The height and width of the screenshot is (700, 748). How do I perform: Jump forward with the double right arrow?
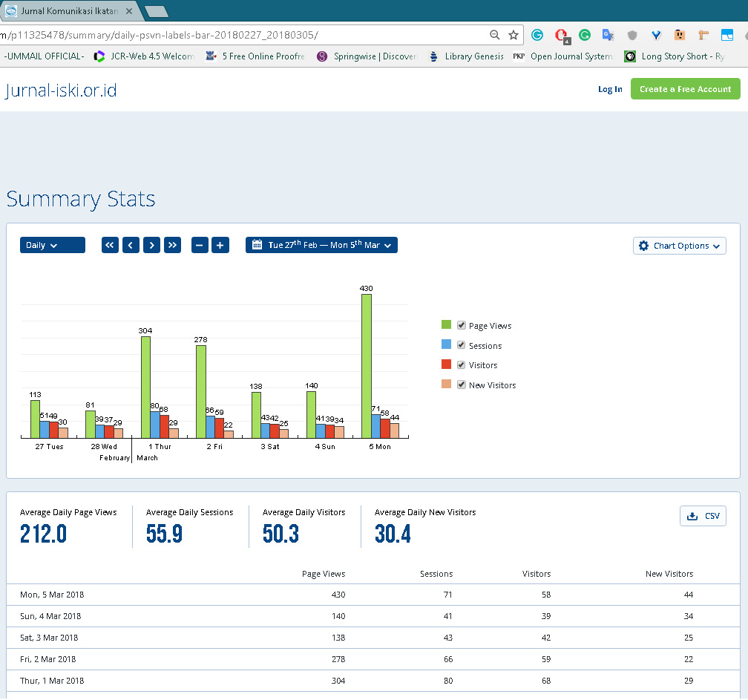(173, 246)
